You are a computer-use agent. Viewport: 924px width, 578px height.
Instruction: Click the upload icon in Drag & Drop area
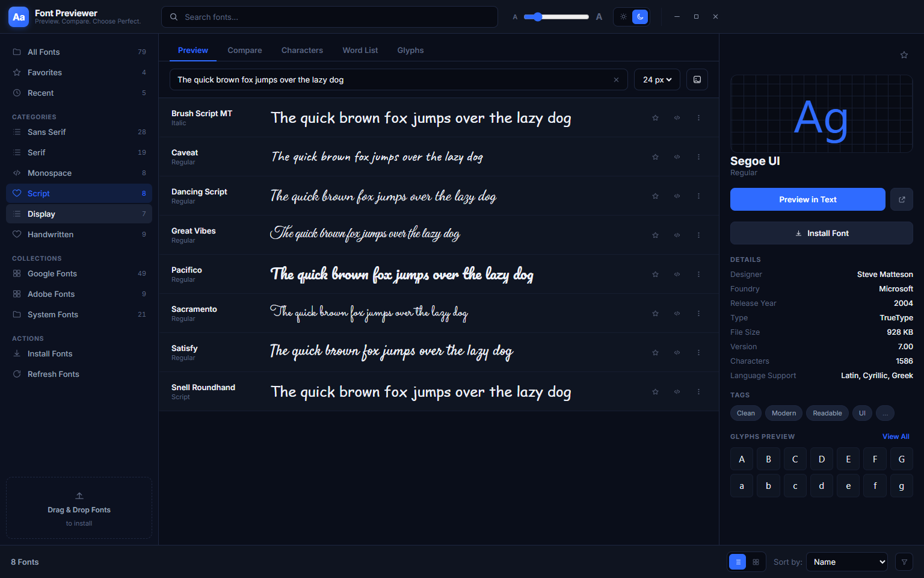[79, 496]
